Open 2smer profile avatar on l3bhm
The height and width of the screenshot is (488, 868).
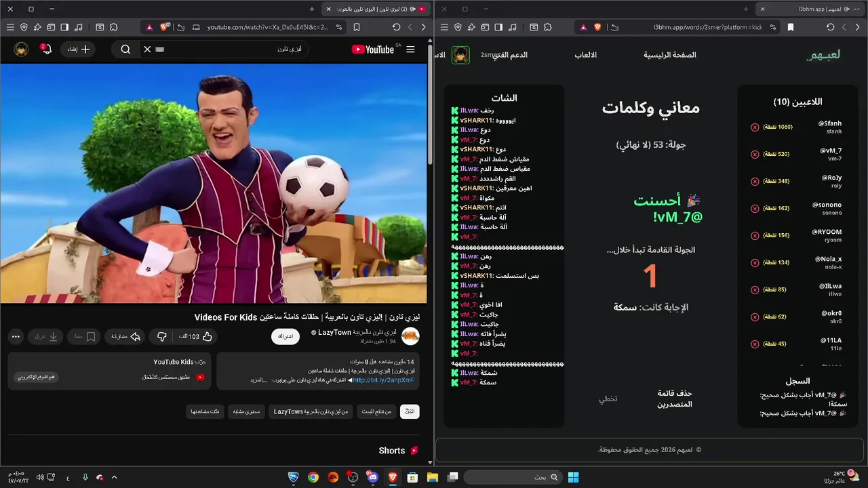click(x=461, y=55)
